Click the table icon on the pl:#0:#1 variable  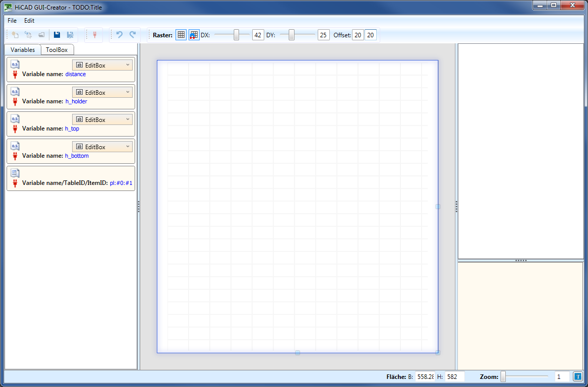point(15,173)
